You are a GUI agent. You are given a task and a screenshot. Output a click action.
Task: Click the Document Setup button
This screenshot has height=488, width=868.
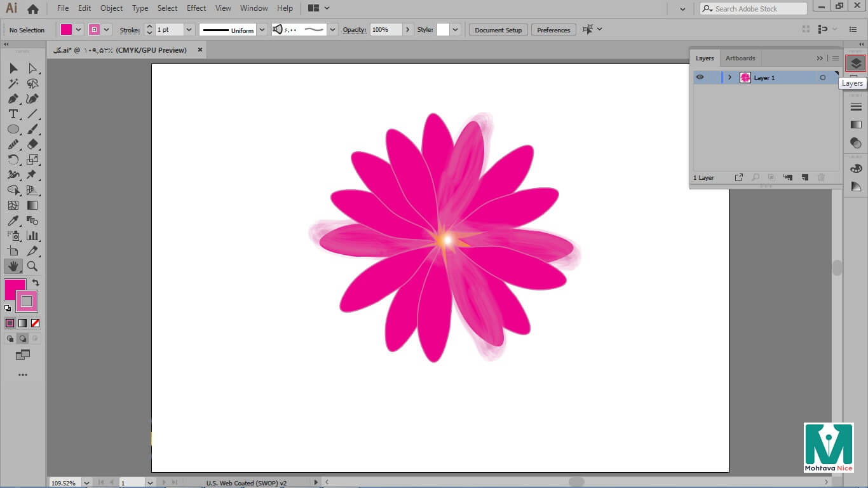point(498,30)
